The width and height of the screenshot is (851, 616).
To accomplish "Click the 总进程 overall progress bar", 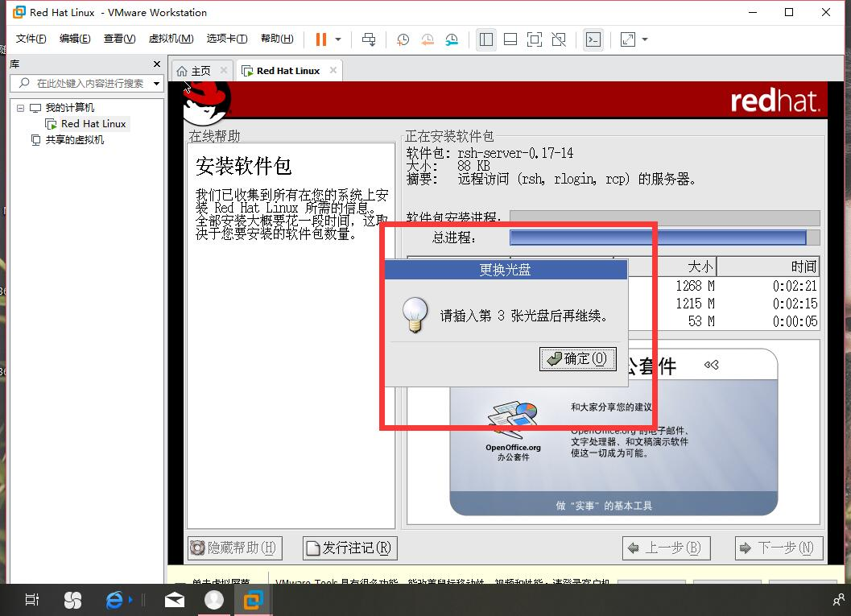I will [x=664, y=238].
